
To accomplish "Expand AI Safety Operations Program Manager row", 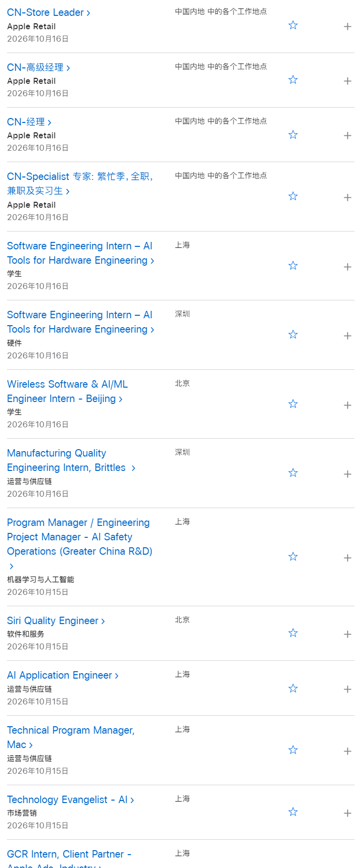I will pos(348,558).
